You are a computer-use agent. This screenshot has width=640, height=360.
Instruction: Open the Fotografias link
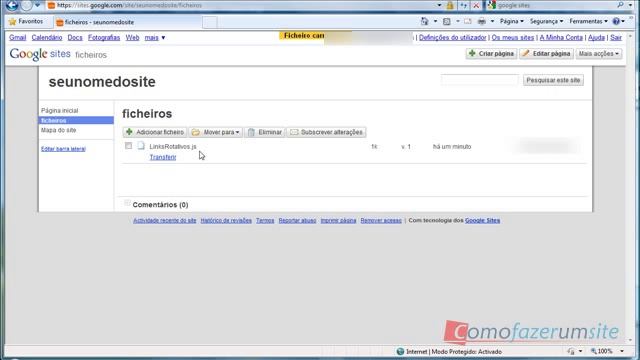(104, 38)
